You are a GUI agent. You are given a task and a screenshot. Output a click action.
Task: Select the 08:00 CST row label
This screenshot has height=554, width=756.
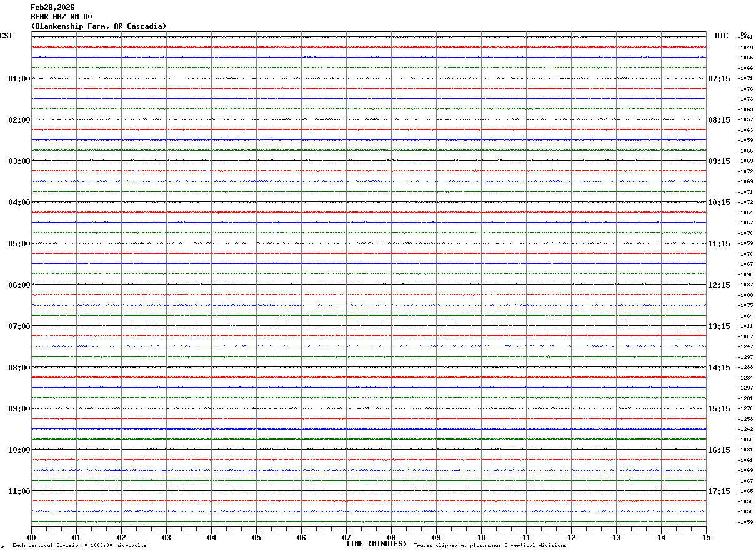(x=19, y=367)
